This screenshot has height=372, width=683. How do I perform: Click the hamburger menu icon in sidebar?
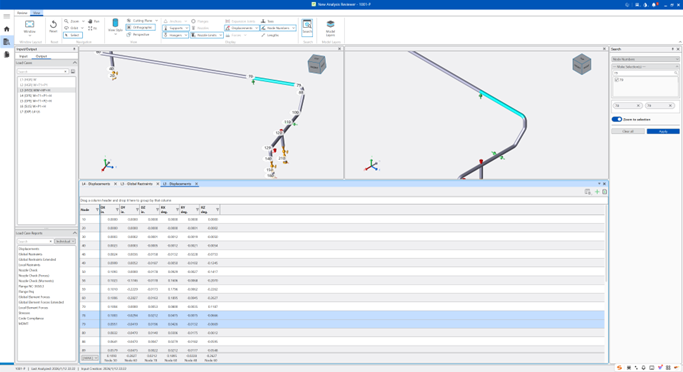click(7, 17)
